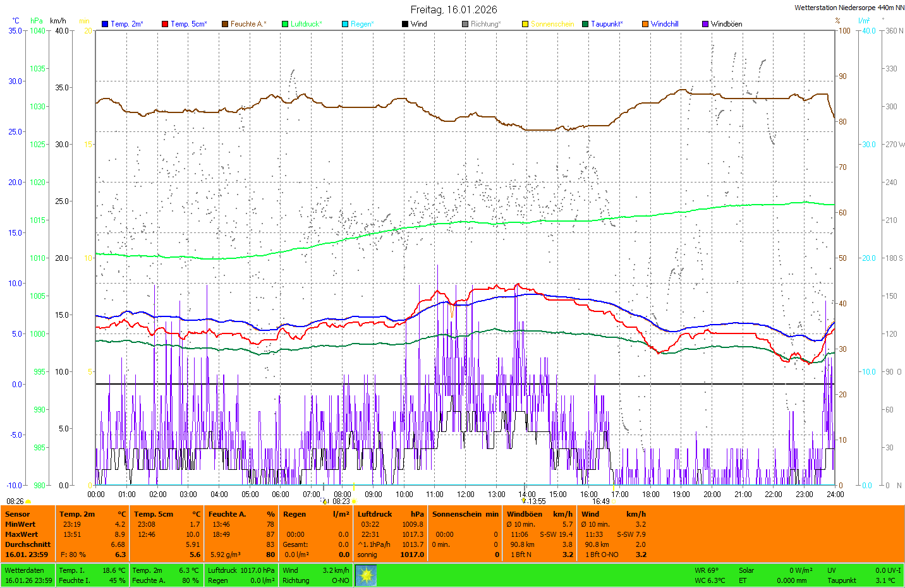The height and width of the screenshot is (588, 905).
Task: Toggle the Richtung series legend label
Action: 485,24
